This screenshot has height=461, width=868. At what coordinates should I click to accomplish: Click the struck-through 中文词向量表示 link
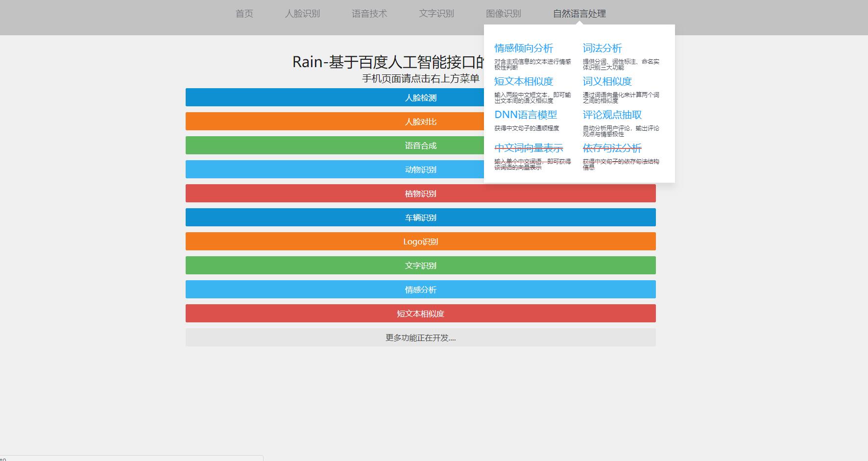[x=529, y=148]
